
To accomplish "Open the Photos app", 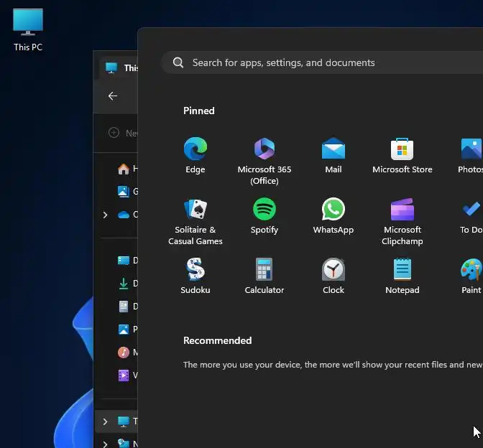I will (471, 156).
